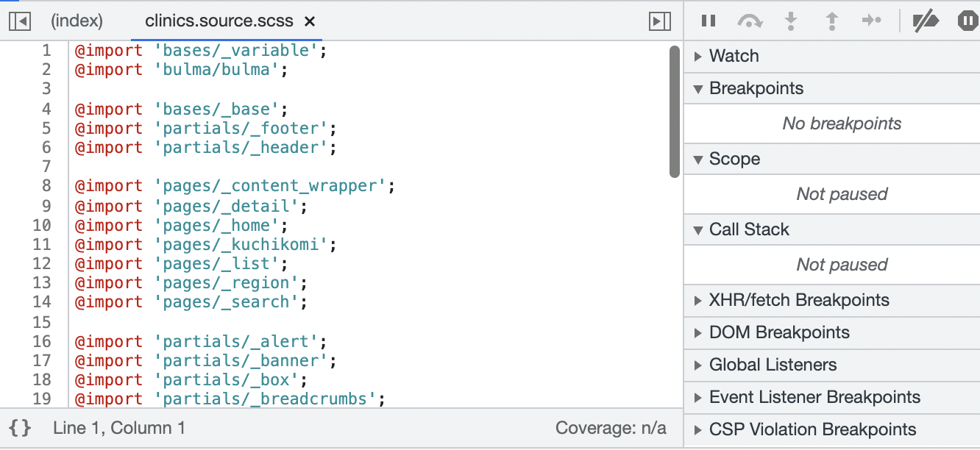Viewport: 980px width, 450px height.
Task: Close the clinics.source.scss tab
Action: [310, 22]
